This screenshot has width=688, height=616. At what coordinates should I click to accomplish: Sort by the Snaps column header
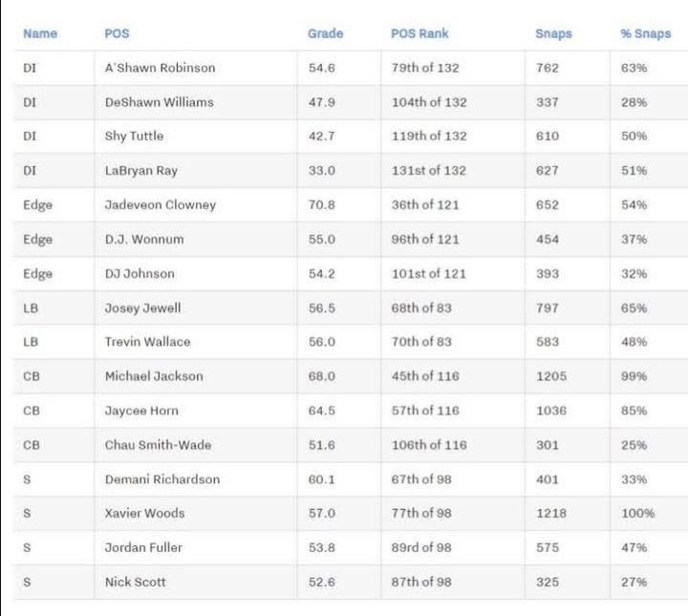pos(553,33)
